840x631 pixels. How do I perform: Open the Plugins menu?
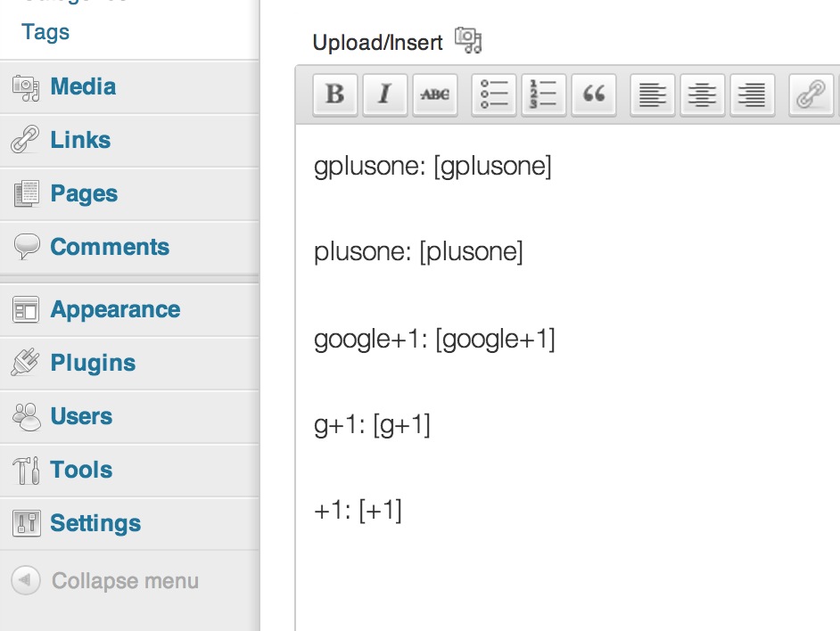pyautogui.click(x=93, y=363)
